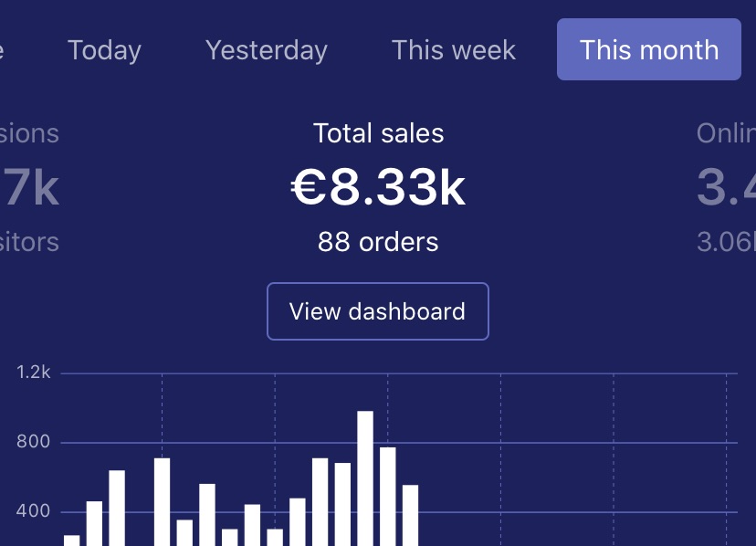This screenshot has height=546, width=756.
Task: Click the leftmost bar in the chart
Action: pyautogui.click(x=71, y=540)
